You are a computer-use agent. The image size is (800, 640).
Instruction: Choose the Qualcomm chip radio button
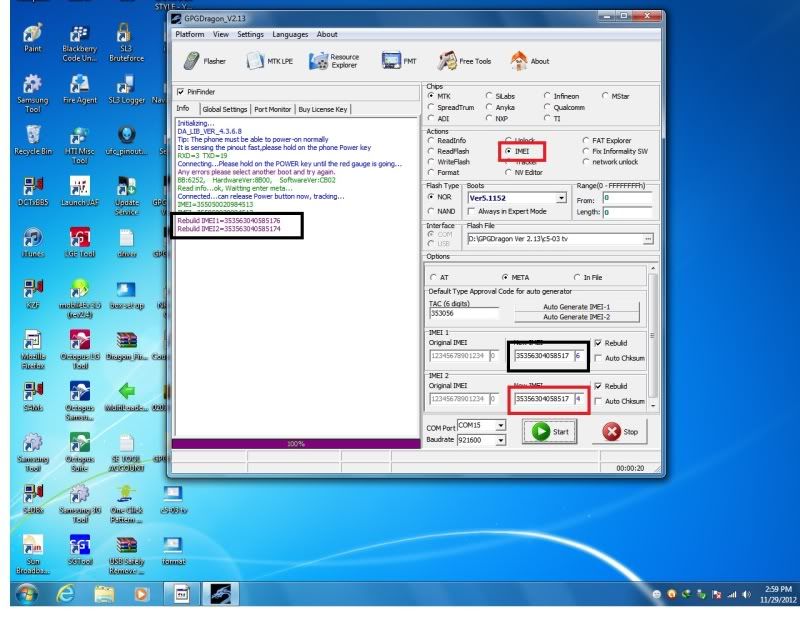[547, 107]
